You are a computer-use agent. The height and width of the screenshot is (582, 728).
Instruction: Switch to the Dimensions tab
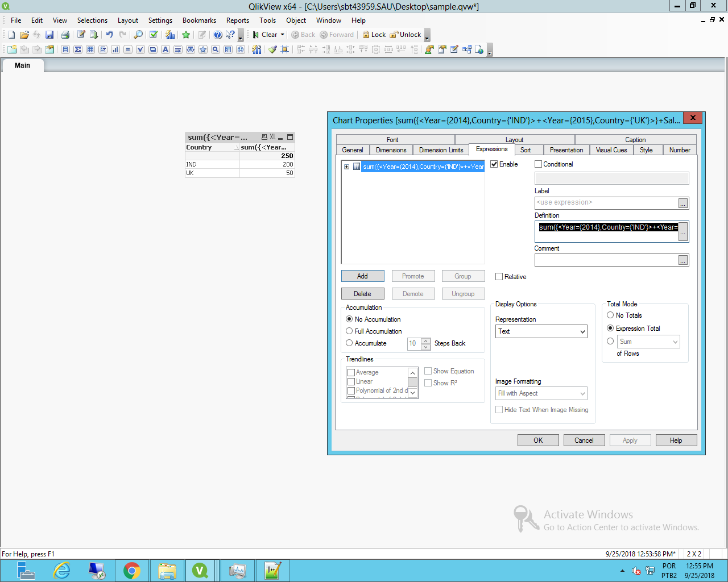[x=391, y=150]
